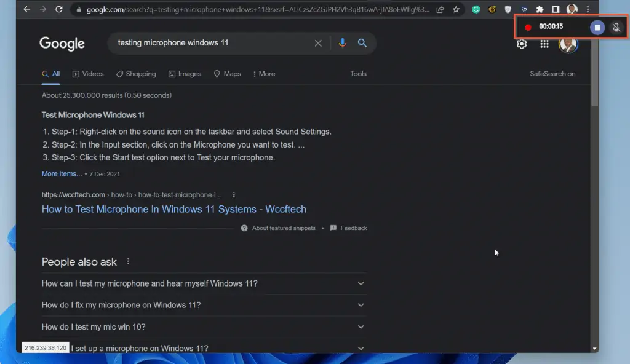Clear the search query with the X
The width and height of the screenshot is (630, 364).
318,43
